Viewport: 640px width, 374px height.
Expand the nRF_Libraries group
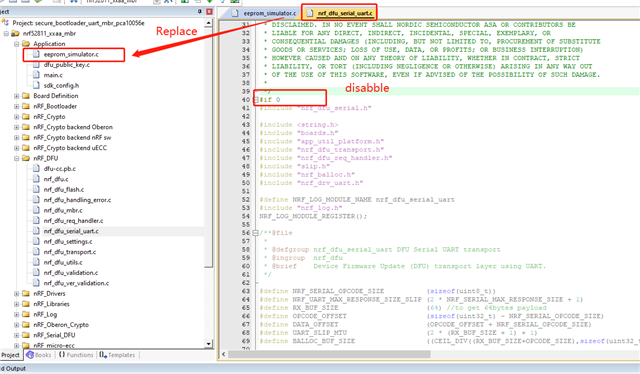click(16, 304)
